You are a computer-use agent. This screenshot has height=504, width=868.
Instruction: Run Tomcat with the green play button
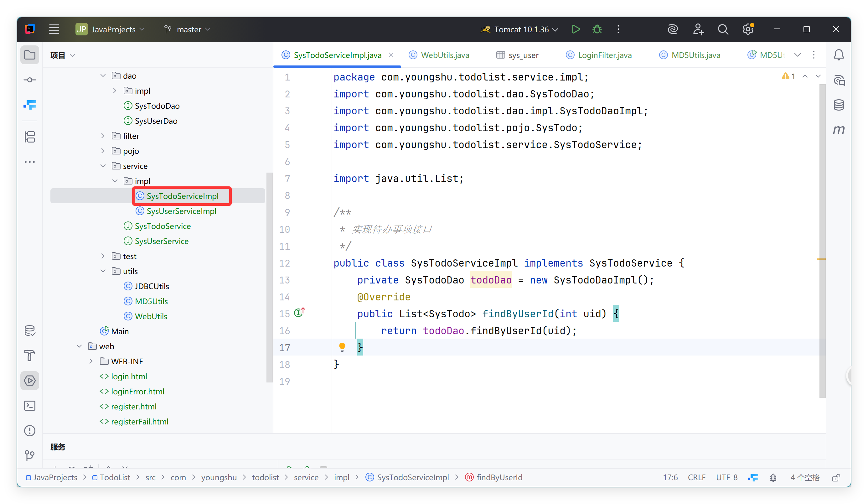576,29
